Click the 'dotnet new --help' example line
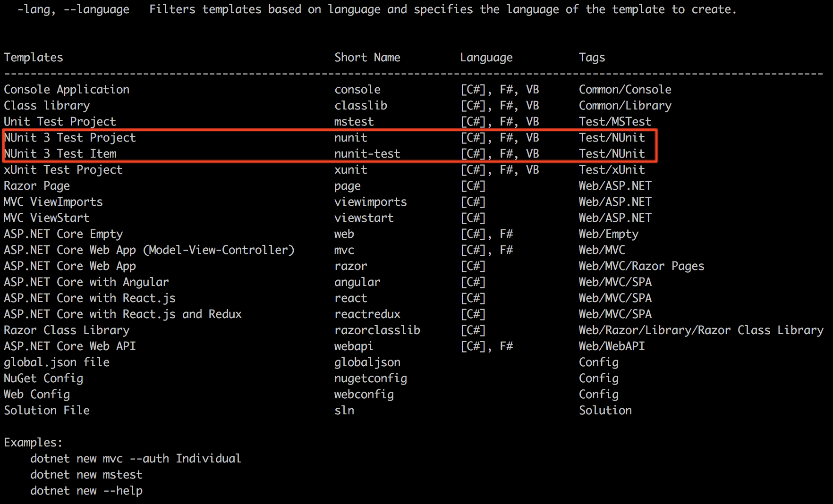The image size is (833, 504). coord(86,491)
